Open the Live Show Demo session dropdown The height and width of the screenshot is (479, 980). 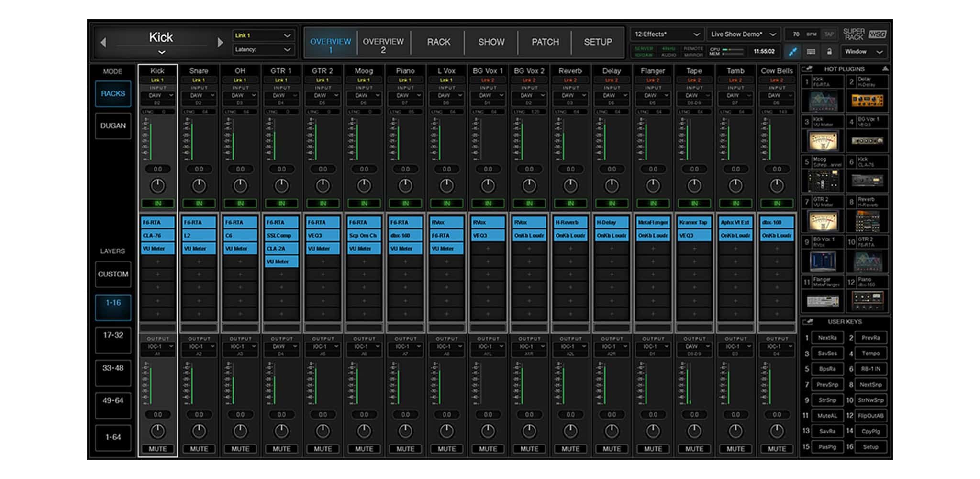[744, 34]
